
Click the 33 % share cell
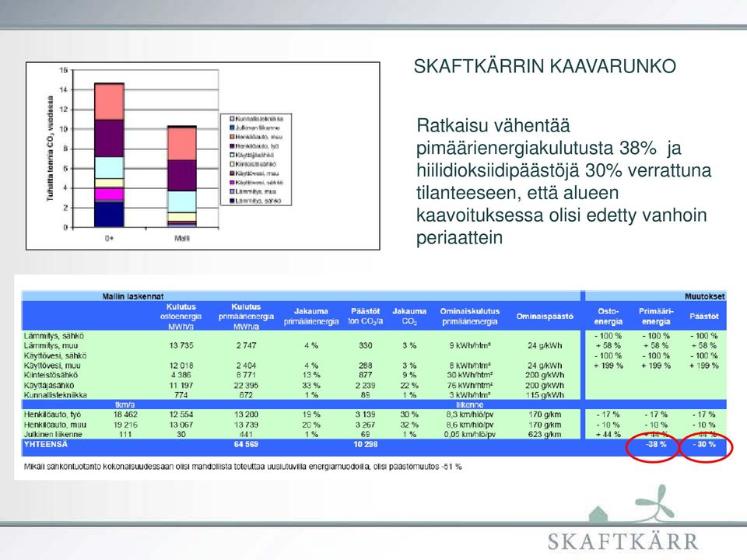[x=311, y=385]
